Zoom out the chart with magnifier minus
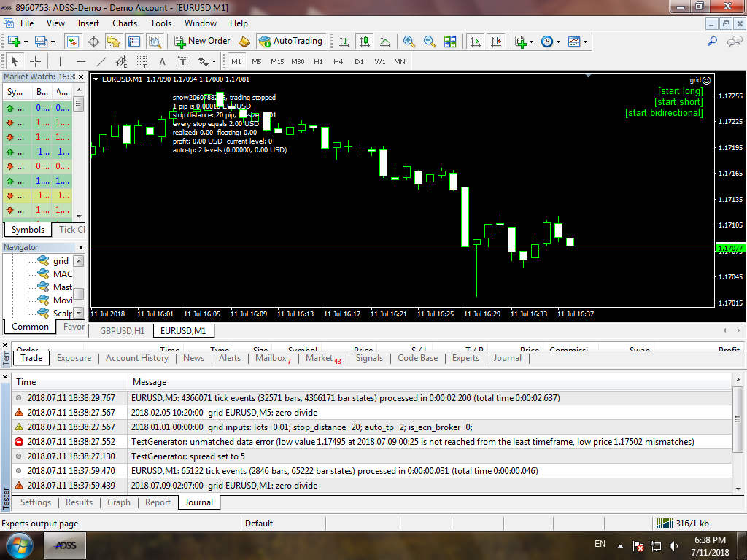Screen dimensions: 747x560 [429, 42]
